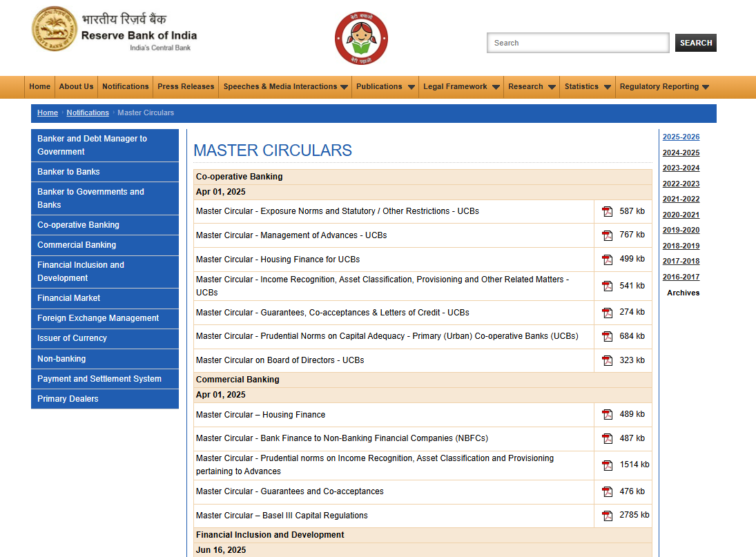Image resolution: width=756 pixels, height=557 pixels.
Task: Expand the Publications dropdown menu
Action: pyautogui.click(x=385, y=87)
